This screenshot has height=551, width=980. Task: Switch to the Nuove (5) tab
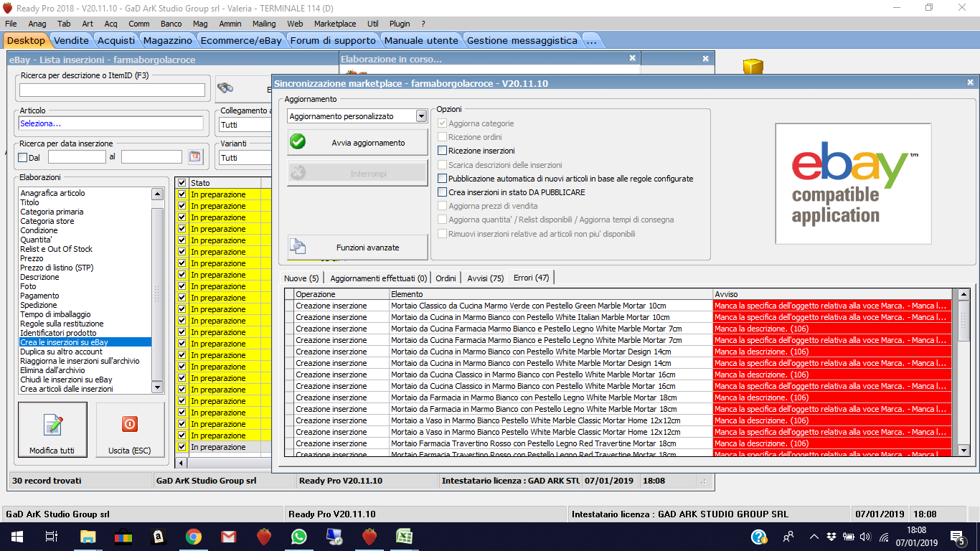coord(301,278)
